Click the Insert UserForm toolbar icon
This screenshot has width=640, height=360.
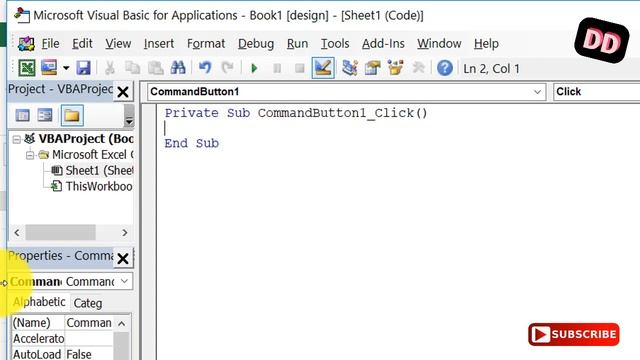pos(49,68)
